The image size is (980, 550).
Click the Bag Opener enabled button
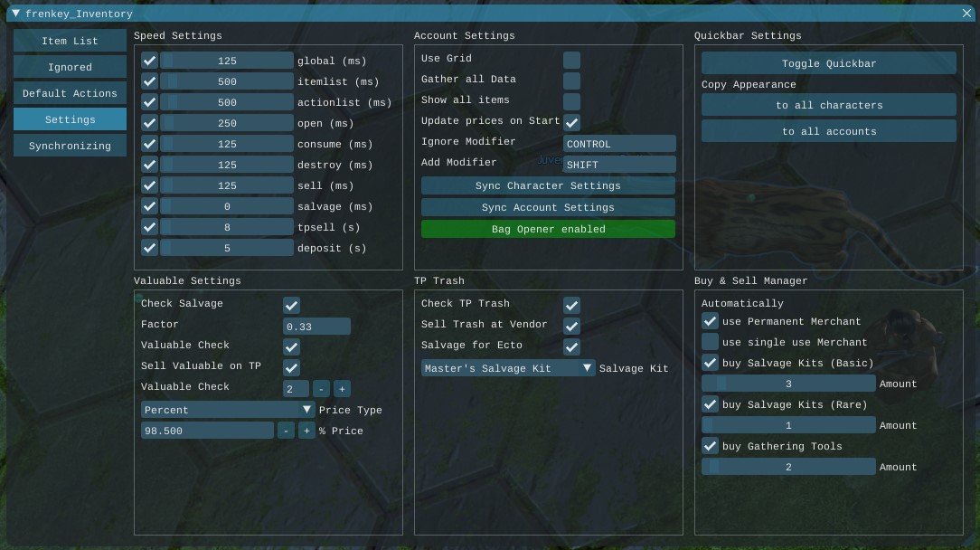548,229
